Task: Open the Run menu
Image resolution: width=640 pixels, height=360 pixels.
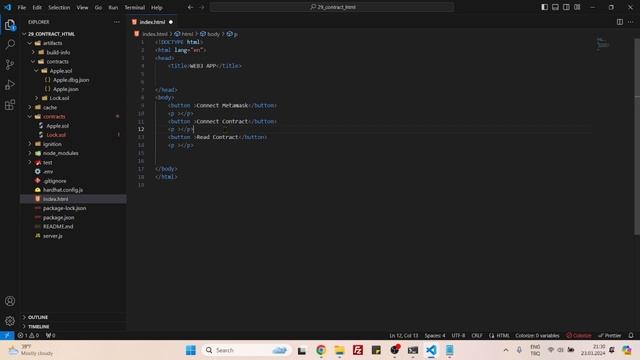Action: (x=113, y=7)
